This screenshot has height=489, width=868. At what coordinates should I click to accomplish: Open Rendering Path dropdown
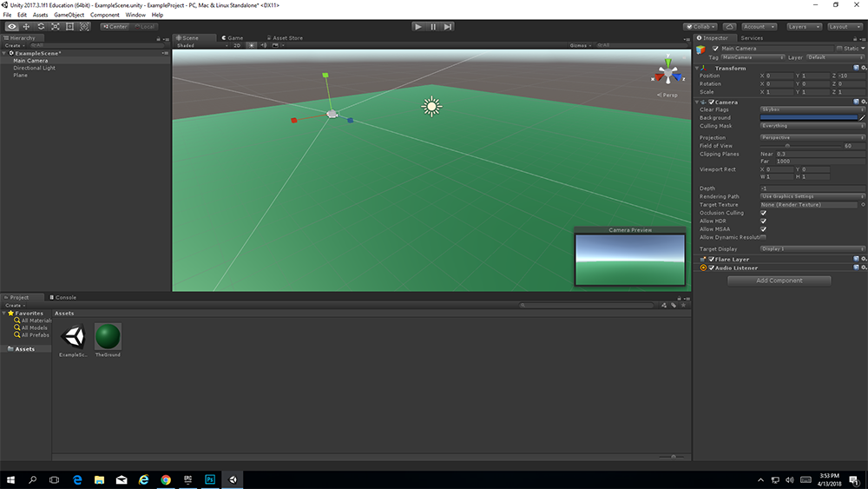pyautogui.click(x=812, y=196)
